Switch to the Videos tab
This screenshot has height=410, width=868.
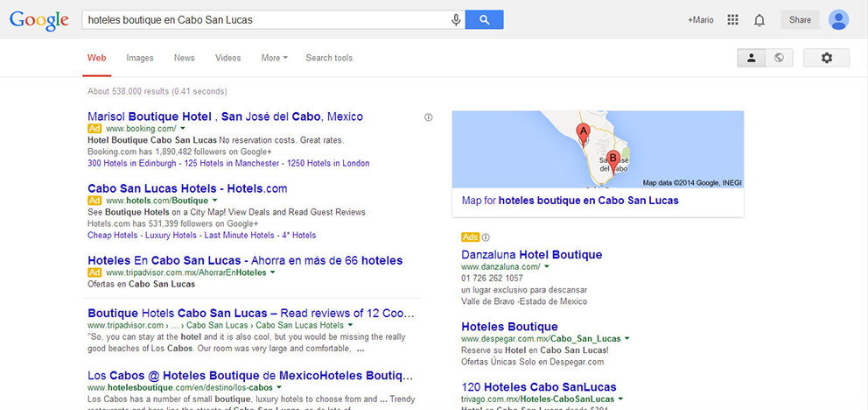[228, 58]
